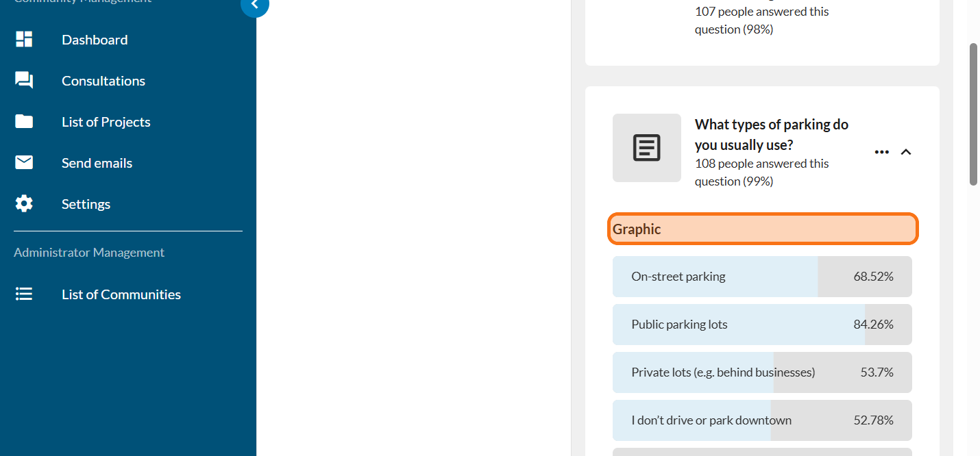Viewport: 980px width, 456px height.
Task: Click the List of Projects folder icon
Action: pyautogui.click(x=24, y=122)
